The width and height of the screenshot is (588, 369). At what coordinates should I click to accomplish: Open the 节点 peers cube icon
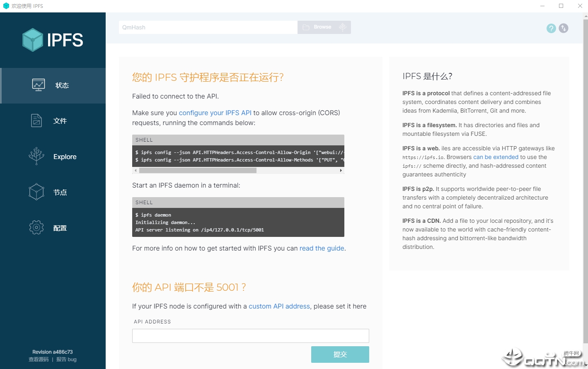tap(36, 192)
